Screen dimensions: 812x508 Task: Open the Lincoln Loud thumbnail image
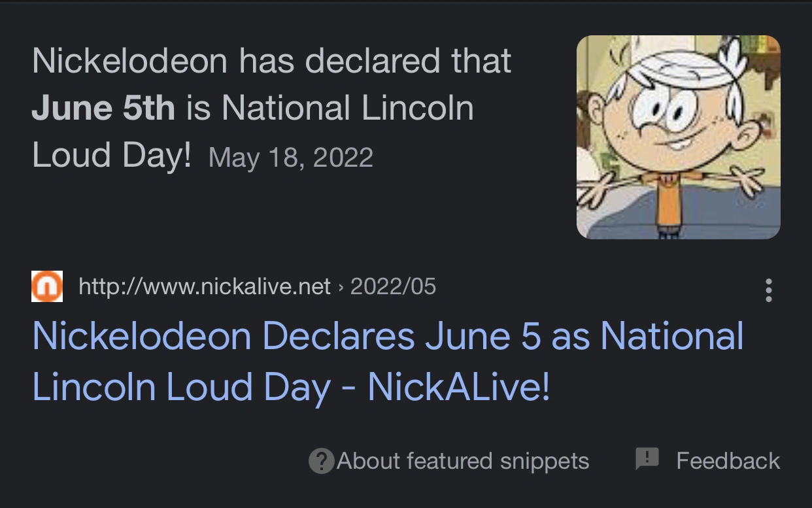click(678, 137)
